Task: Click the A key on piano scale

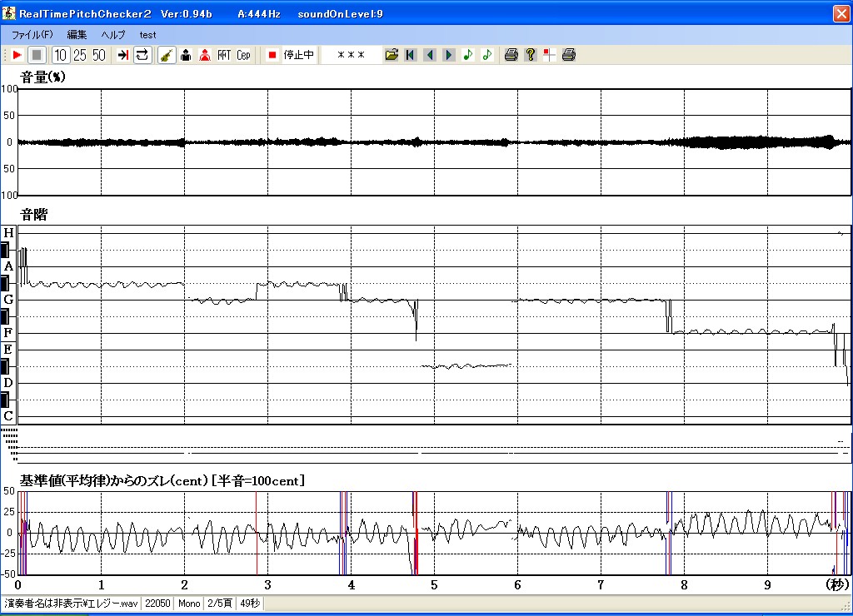Action: (8, 266)
